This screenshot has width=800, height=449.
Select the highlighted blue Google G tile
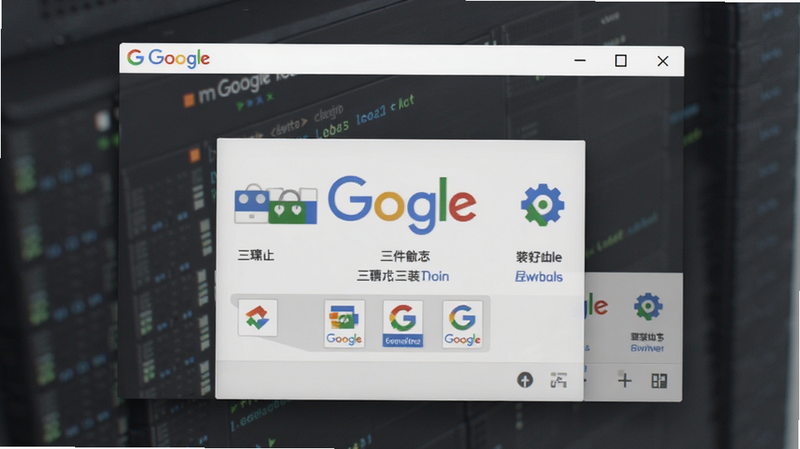point(403,323)
